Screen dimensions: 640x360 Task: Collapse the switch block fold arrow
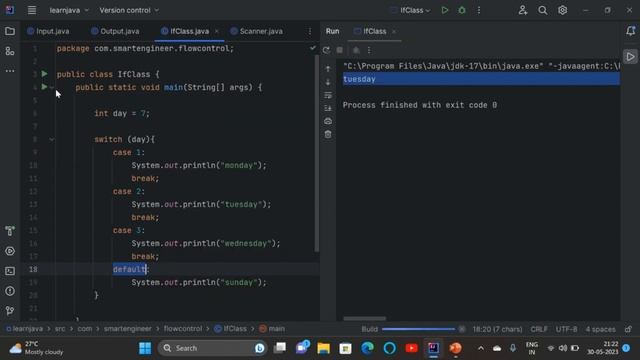click(x=51, y=140)
